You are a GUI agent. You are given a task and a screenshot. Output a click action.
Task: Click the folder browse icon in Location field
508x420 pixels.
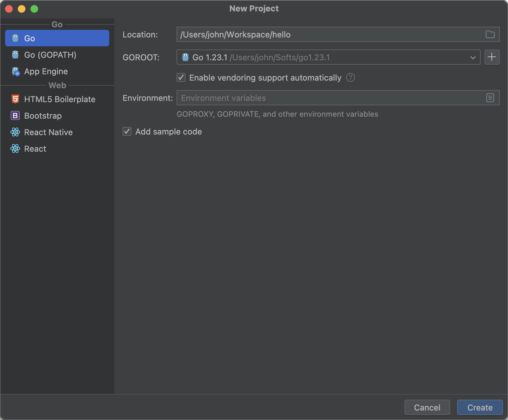(490, 34)
